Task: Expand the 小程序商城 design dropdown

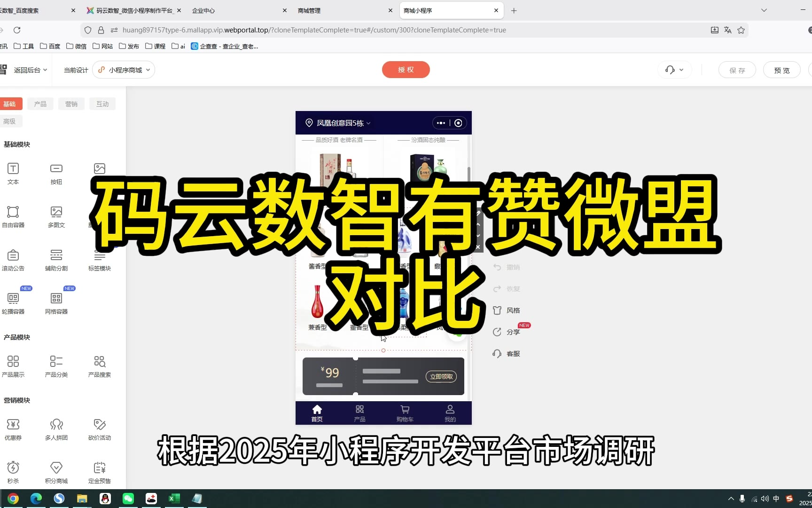Action: pyautogui.click(x=124, y=70)
